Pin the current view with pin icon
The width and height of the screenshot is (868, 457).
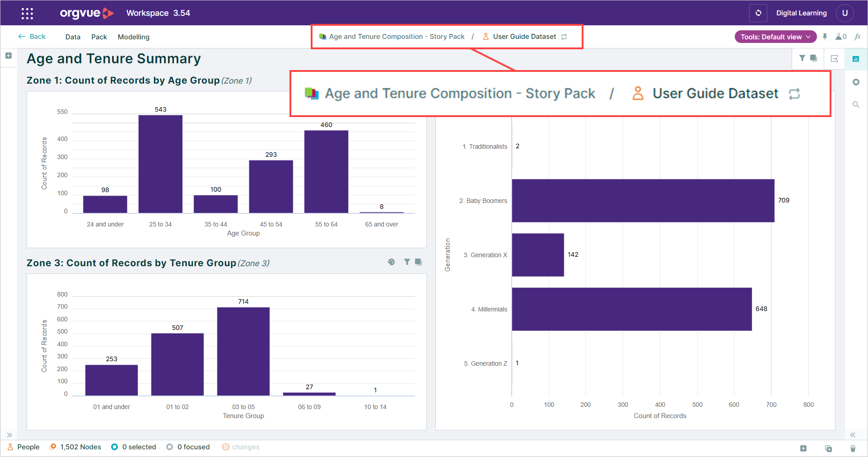[x=825, y=37]
